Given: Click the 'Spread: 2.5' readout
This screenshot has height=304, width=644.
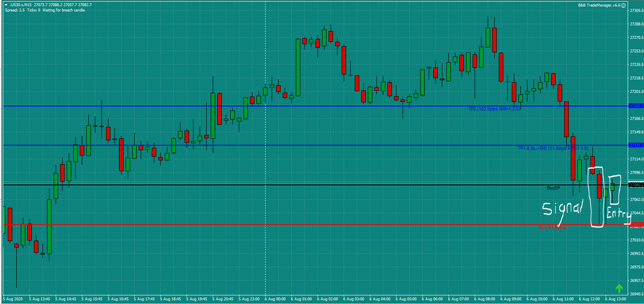Looking at the screenshot, I should [x=15, y=10].
